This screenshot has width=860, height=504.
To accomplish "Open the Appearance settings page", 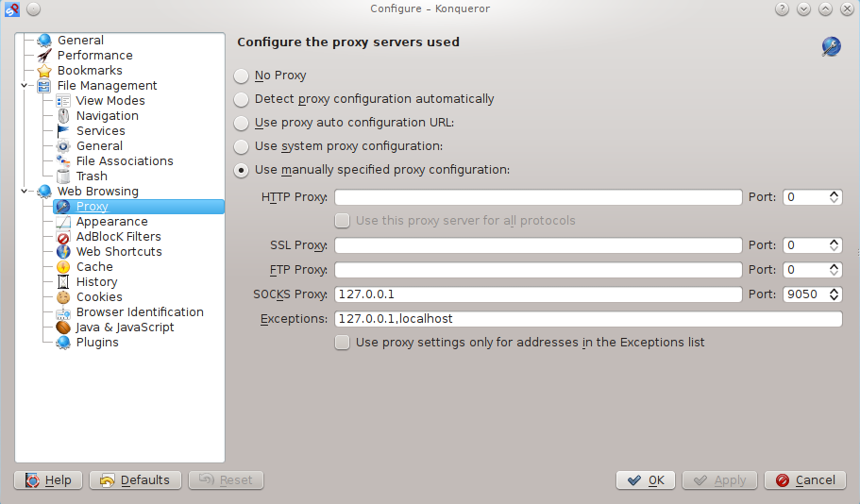I will pos(112,222).
